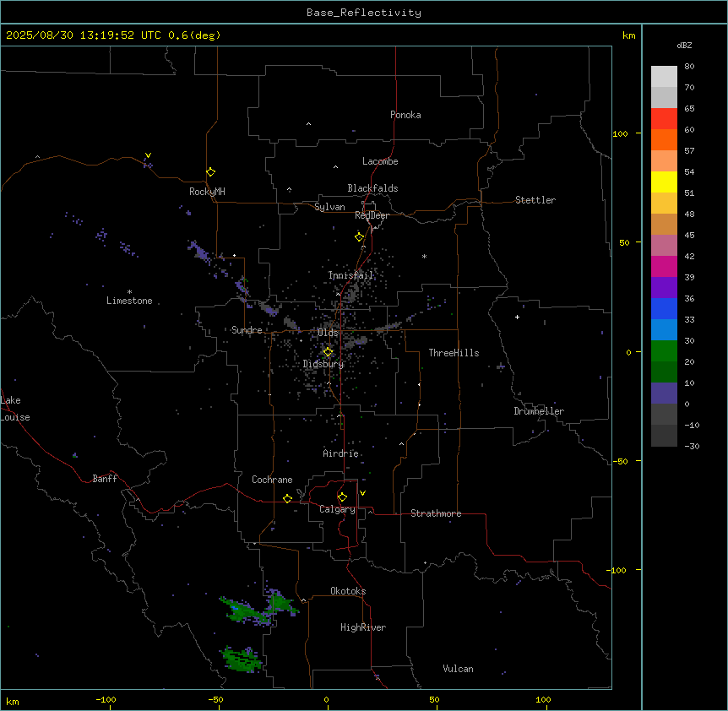Viewport: 728px width, 711px height.
Task: Select the Lacombe city label
Action: pos(380,161)
